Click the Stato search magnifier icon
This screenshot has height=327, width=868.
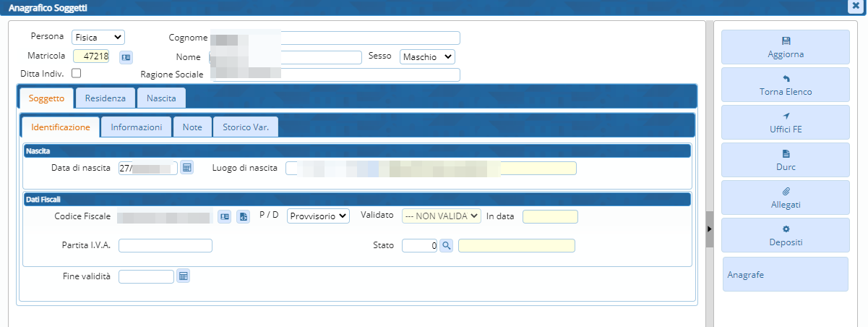click(x=447, y=246)
